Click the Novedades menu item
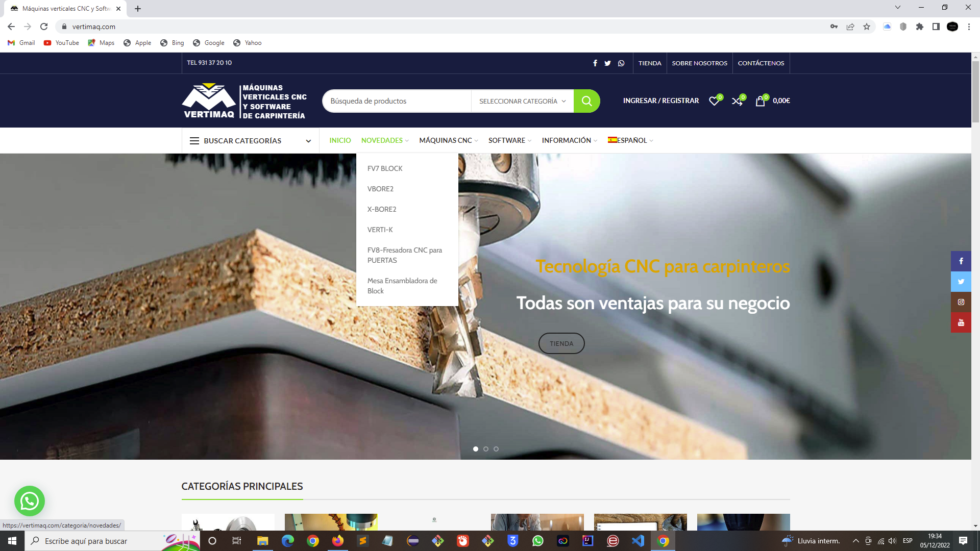Image resolution: width=980 pixels, height=551 pixels. pyautogui.click(x=385, y=140)
